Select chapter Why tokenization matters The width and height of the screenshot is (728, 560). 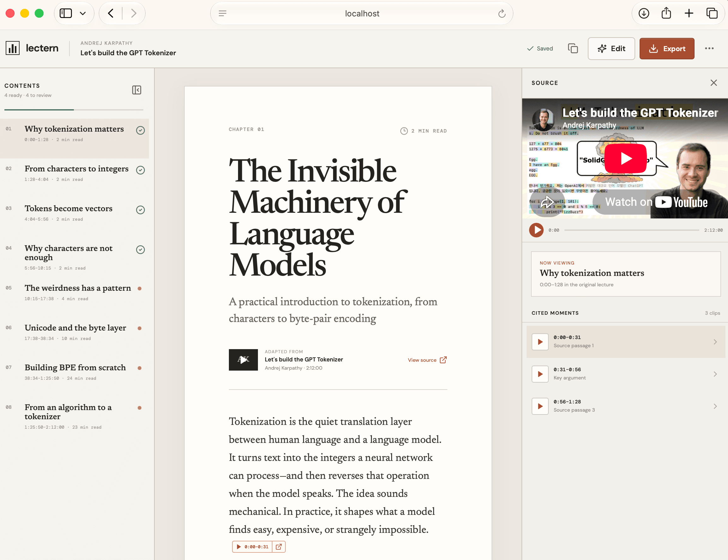(x=74, y=138)
